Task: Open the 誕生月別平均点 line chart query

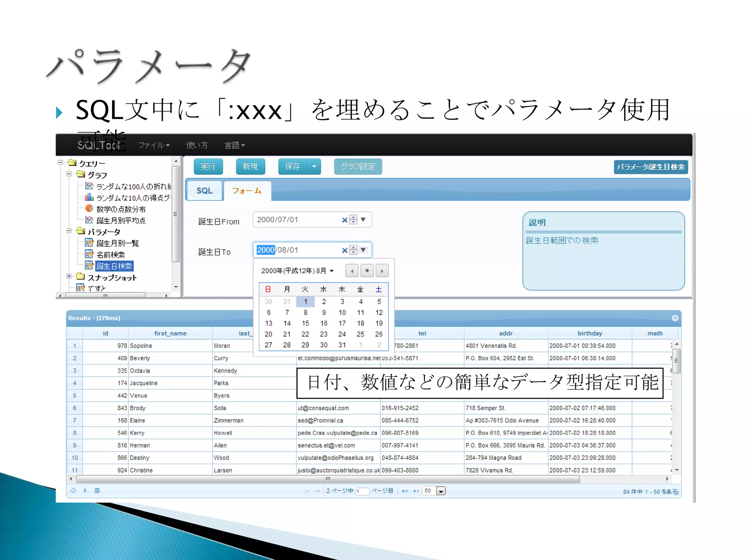Action: click(116, 220)
